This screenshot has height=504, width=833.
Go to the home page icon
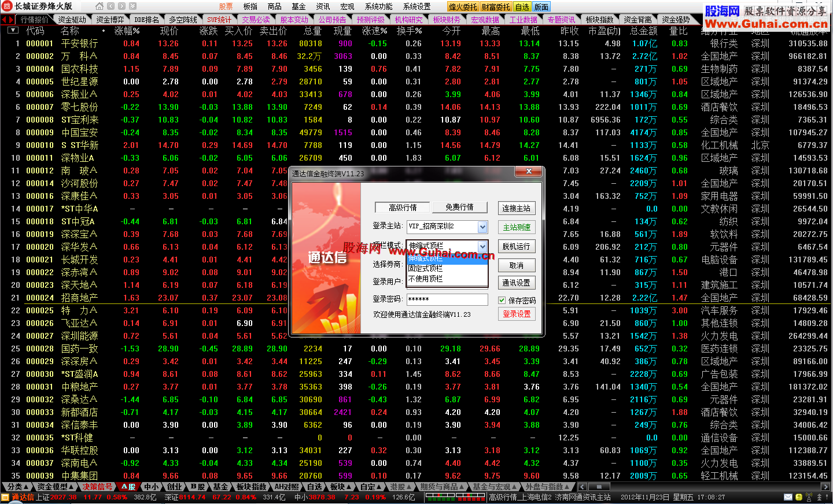(x=99, y=6)
